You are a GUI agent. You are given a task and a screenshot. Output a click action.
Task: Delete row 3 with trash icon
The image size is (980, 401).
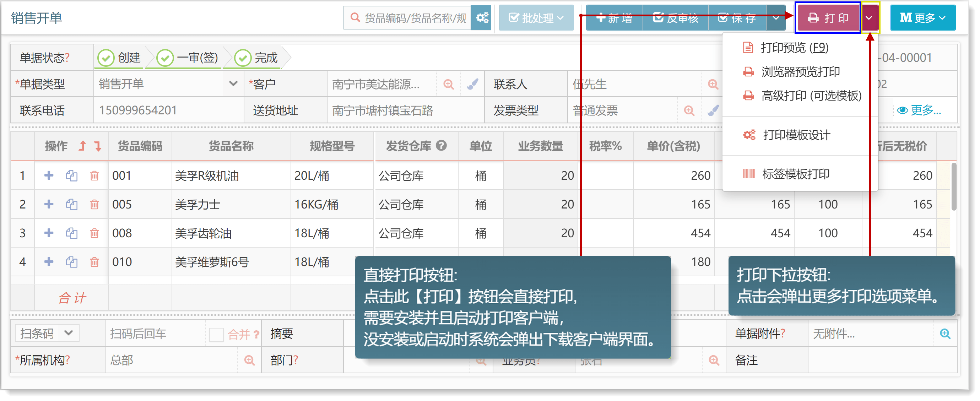pyautogui.click(x=94, y=233)
